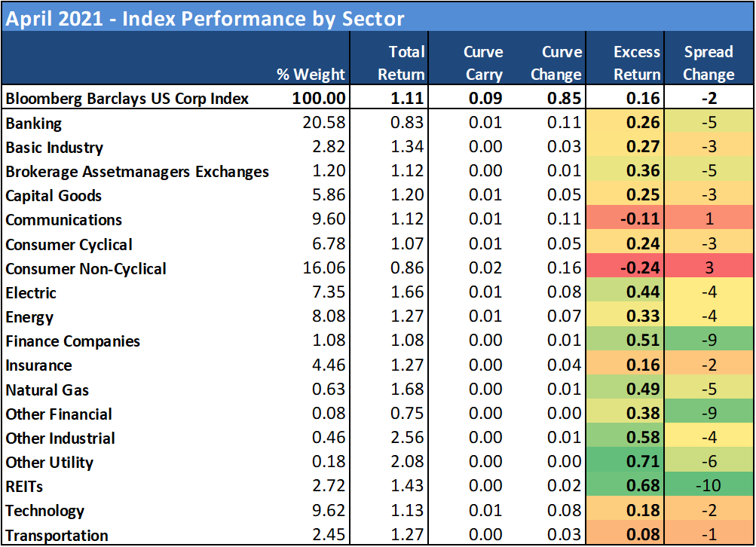Click the red -0.11 Communications excess return cell
Viewport: 756px width, 547px height.
tap(640, 220)
